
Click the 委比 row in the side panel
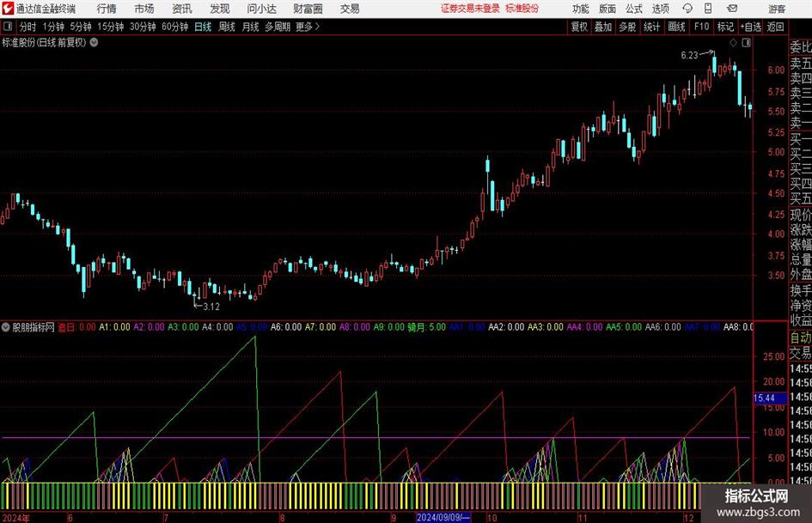click(801, 47)
